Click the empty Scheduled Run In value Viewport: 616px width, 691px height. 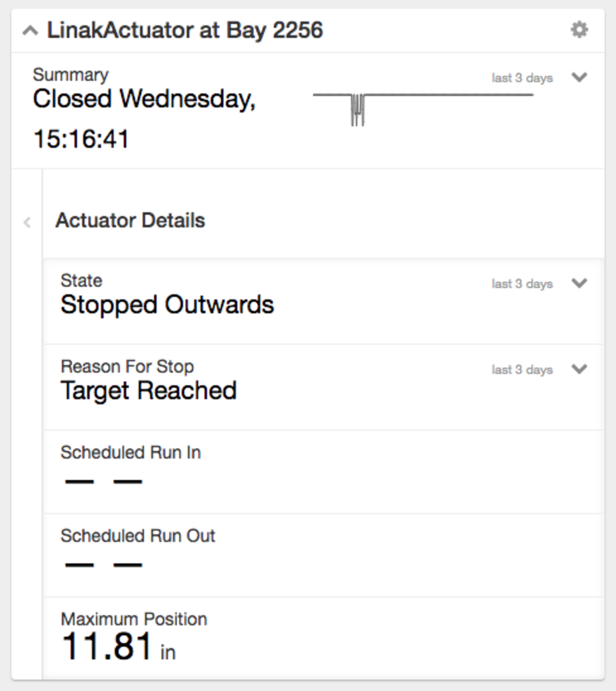tap(104, 482)
